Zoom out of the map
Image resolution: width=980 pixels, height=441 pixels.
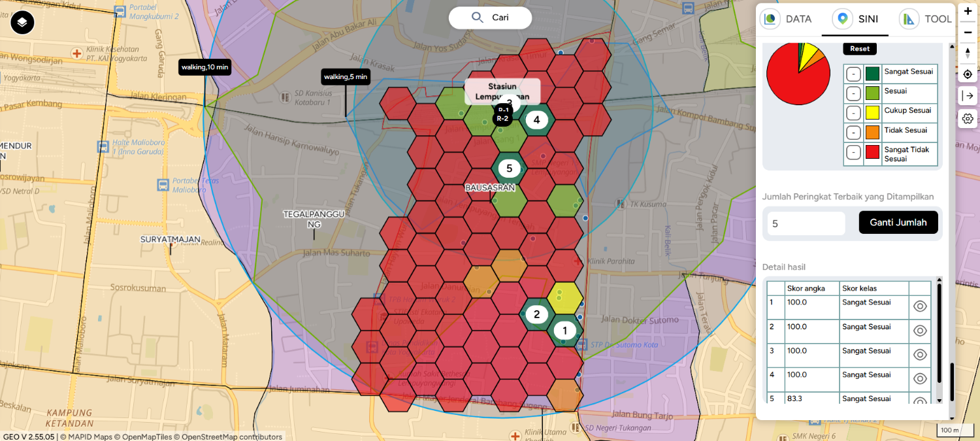968,32
